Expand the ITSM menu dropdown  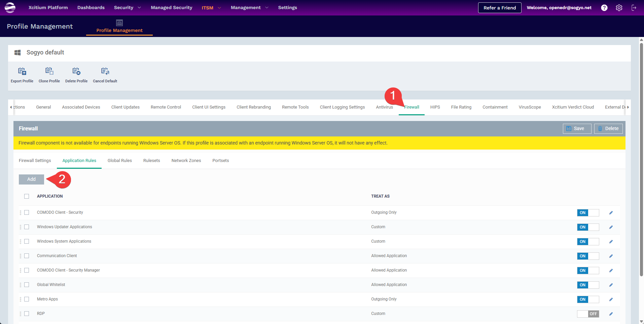[211, 8]
